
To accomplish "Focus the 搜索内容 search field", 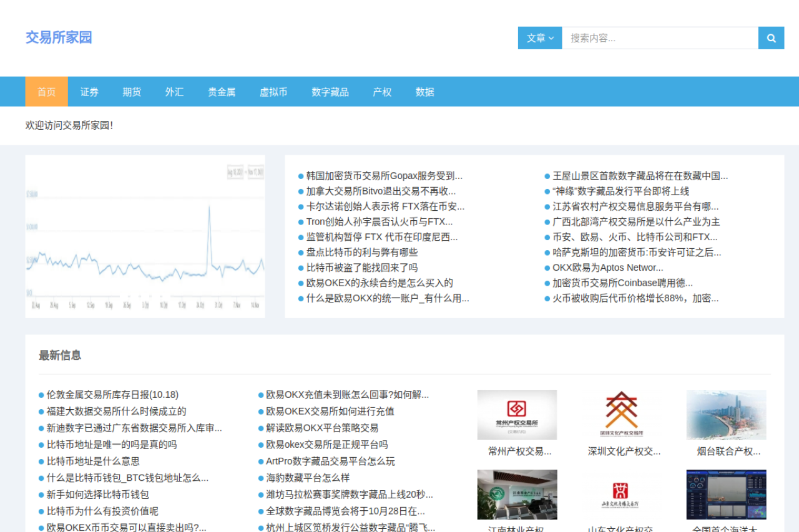I will pyautogui.click(x=660, y=38).
